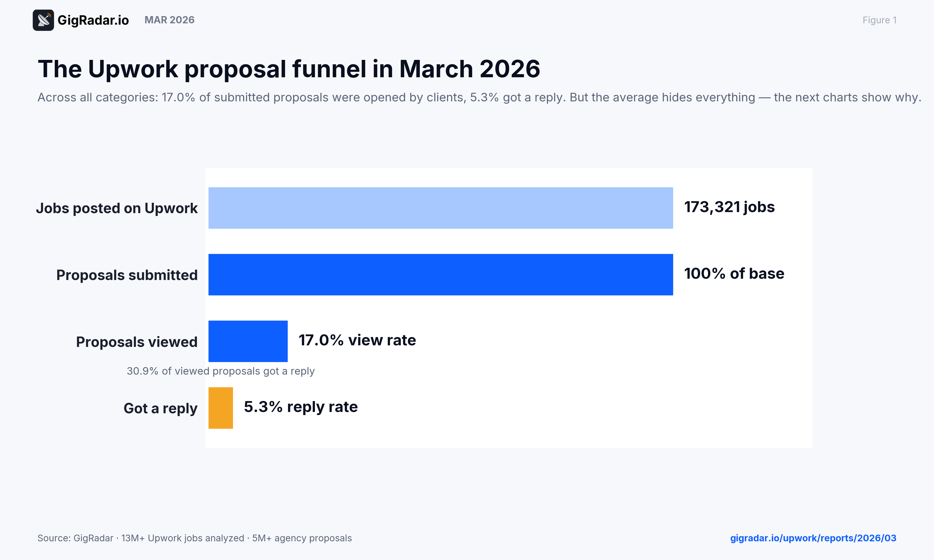Screen dimensions: 934x560
Task: Click the MAR 2026 date label
Action: (x=169, y=20)
